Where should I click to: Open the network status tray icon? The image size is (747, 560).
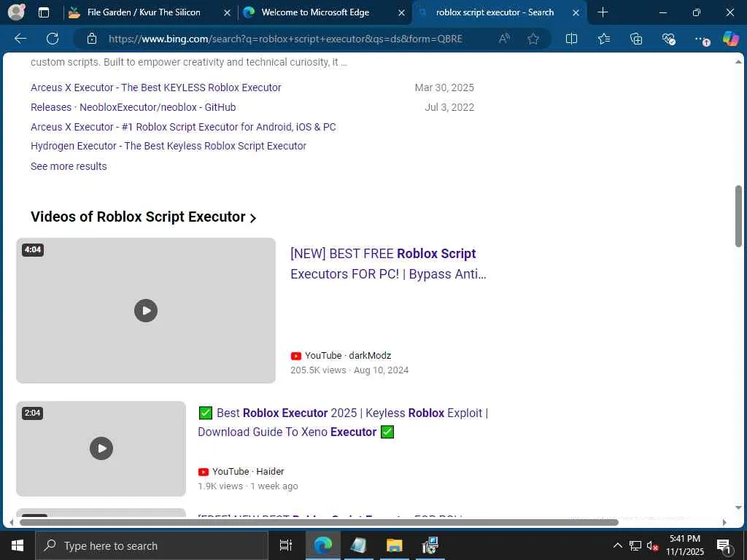635,545
